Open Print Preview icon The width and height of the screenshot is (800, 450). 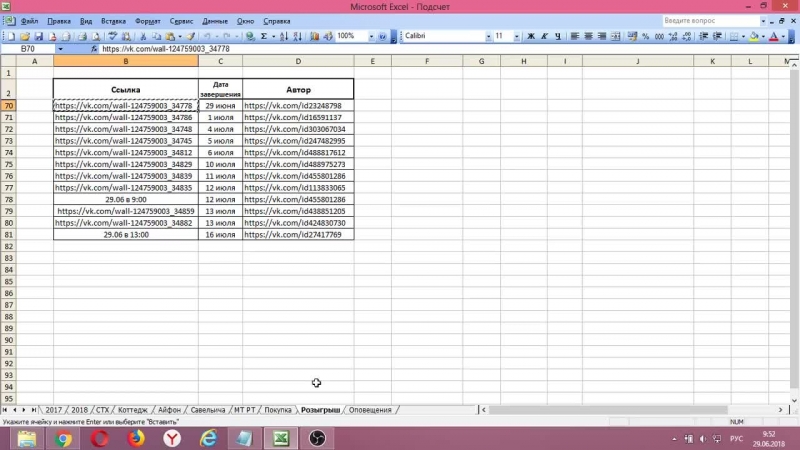[x=95, y=36]
